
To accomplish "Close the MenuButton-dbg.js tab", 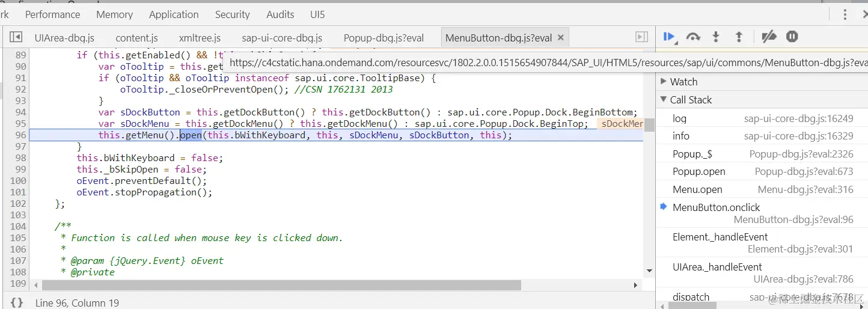I will [560, 37].
